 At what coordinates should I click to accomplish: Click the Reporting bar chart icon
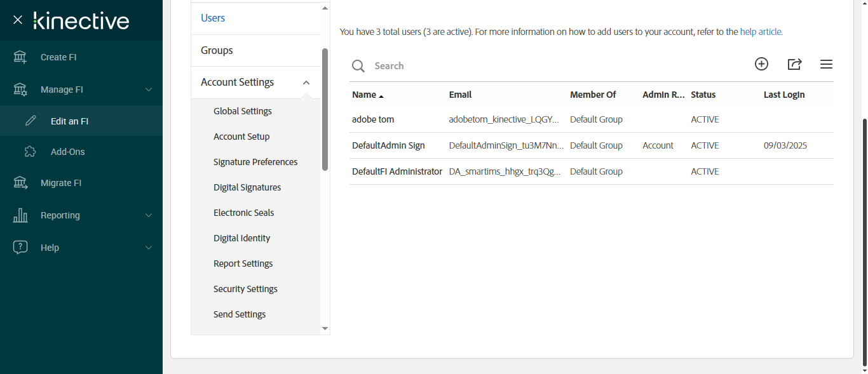(20, 215)
